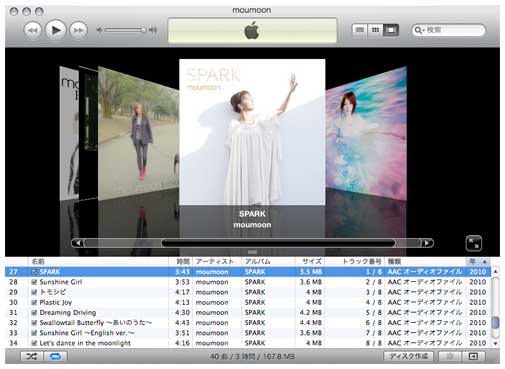Sort by サイズ column header
505x369 pixels.
310,261
